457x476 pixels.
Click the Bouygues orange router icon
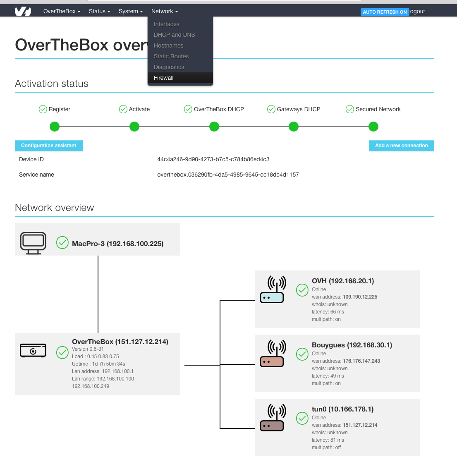click(272, 354)
